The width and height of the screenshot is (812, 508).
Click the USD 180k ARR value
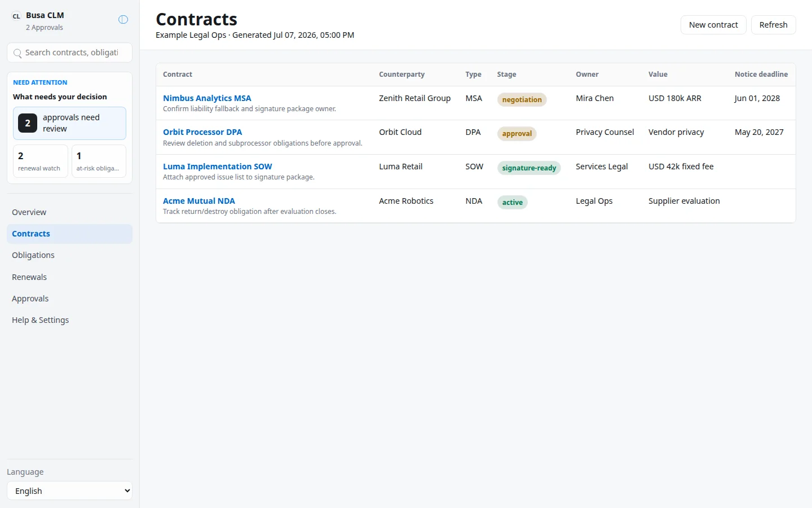pos(674,98)
